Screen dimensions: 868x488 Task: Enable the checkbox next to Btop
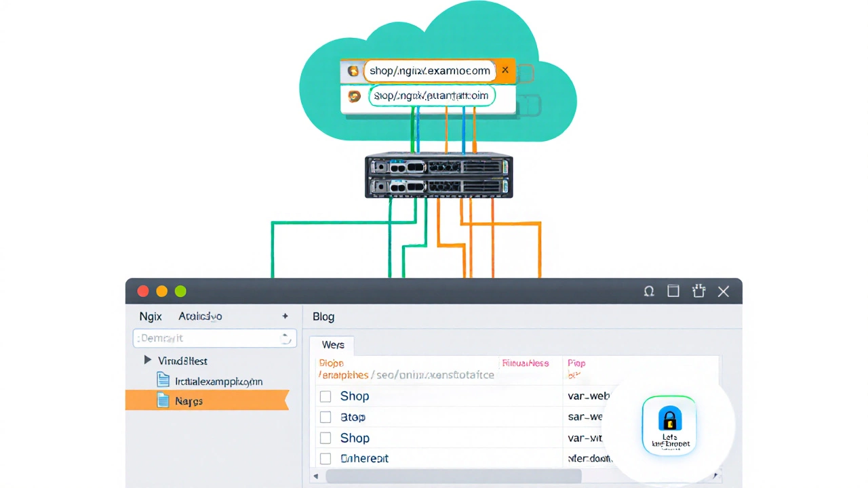click(x=325, y=418)
